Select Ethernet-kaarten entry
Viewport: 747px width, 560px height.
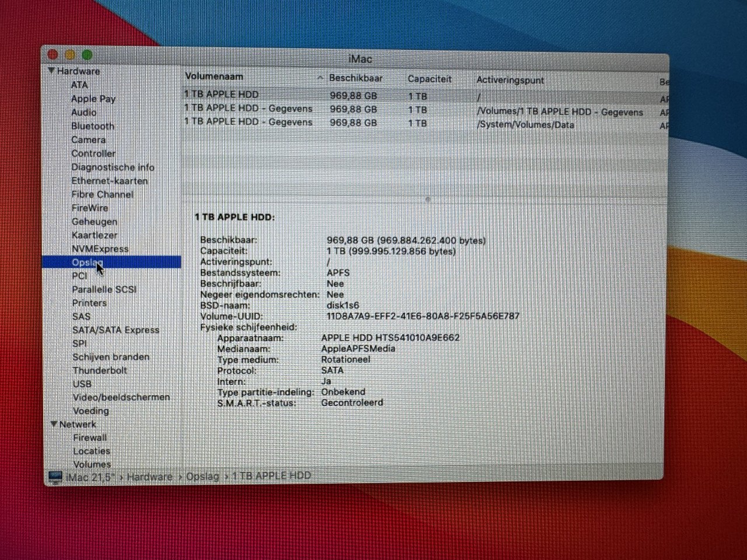(110, 181)
